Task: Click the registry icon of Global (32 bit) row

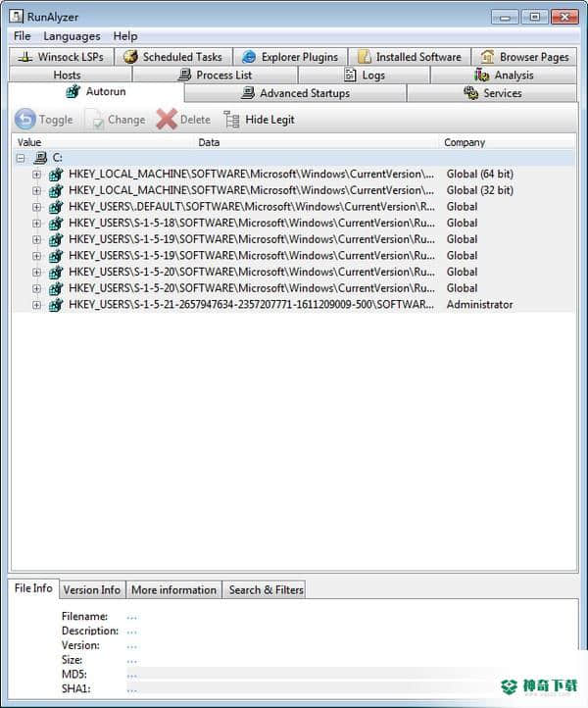Action: 56,190
